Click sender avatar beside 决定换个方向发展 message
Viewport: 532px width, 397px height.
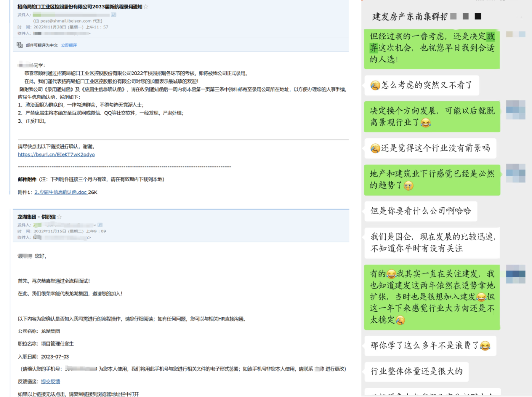(516, 110)
